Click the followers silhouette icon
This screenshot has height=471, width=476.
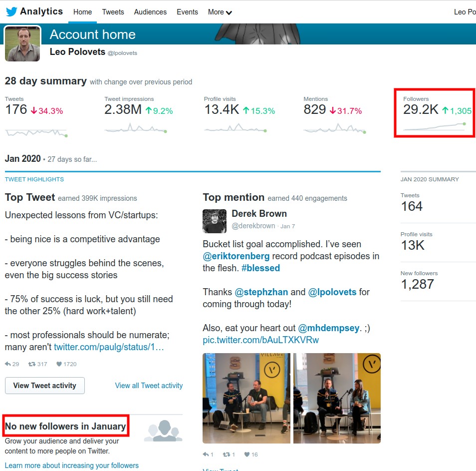(163, 431)
